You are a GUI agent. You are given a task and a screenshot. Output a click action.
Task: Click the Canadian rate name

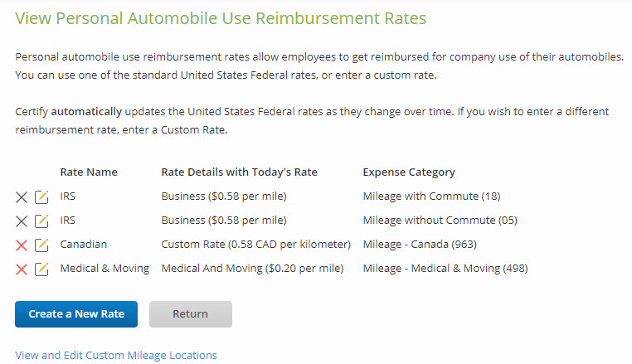coord(84,245)
